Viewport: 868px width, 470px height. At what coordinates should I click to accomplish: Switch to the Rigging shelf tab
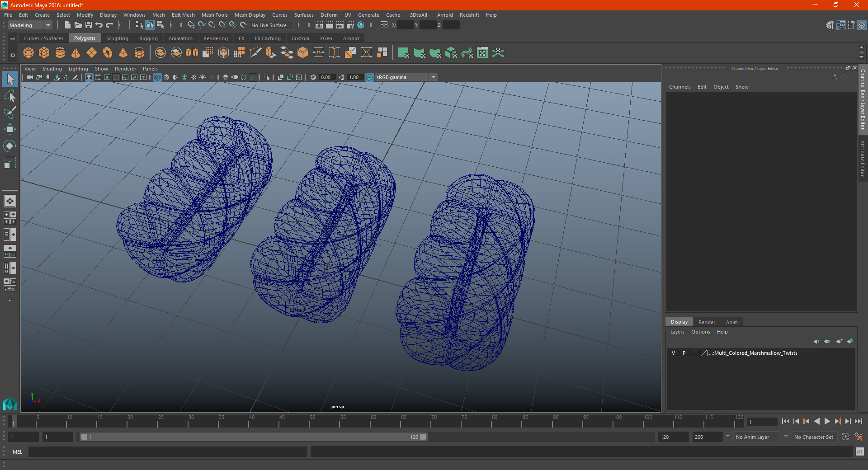(x=148, y=38)
